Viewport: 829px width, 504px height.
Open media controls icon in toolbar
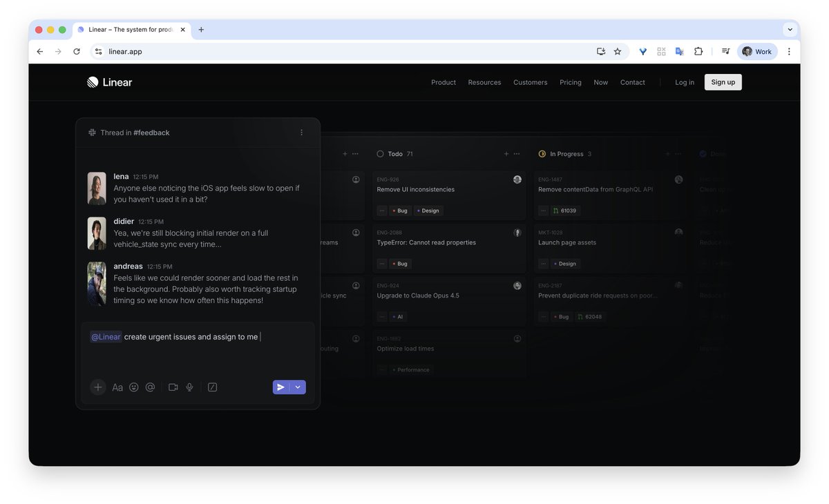pos(725,52)
